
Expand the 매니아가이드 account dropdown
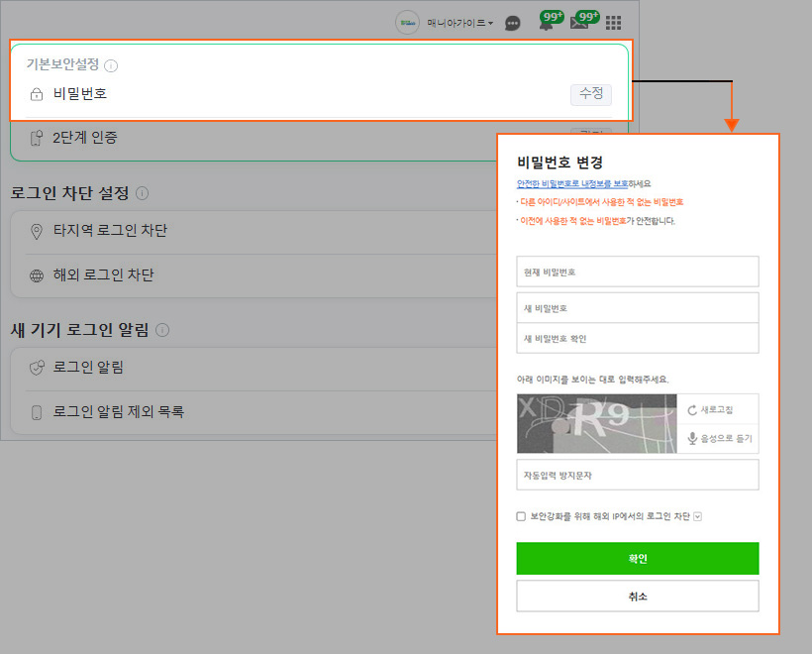458,23
